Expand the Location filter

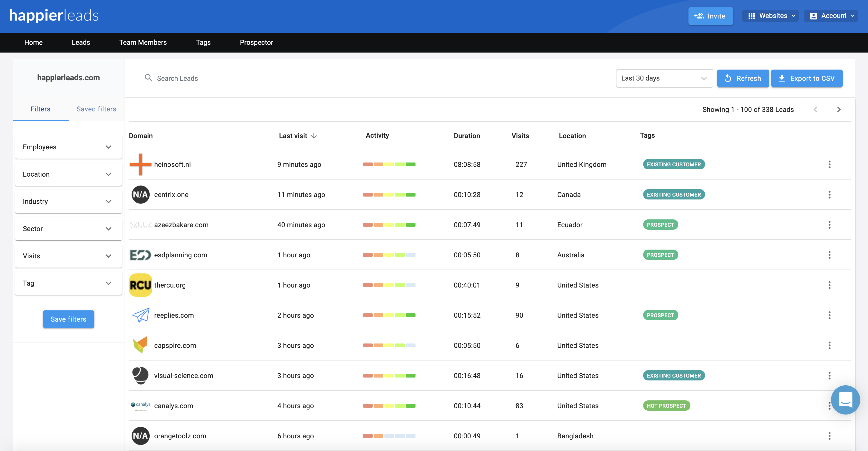(68, 174)
